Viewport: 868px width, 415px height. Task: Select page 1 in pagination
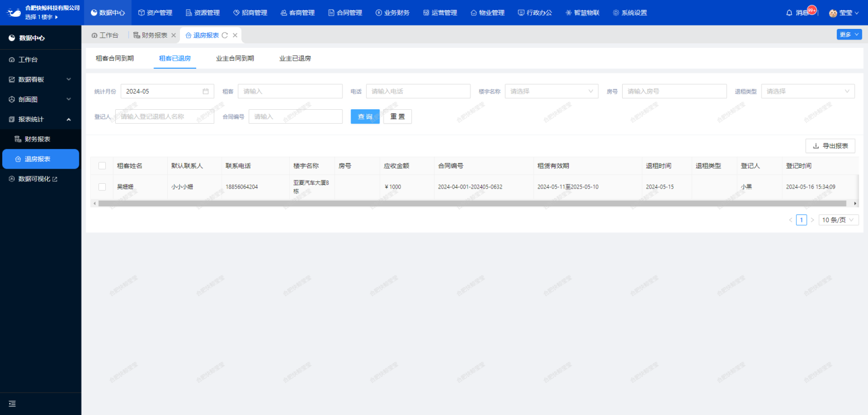click(x=801, y=220)
